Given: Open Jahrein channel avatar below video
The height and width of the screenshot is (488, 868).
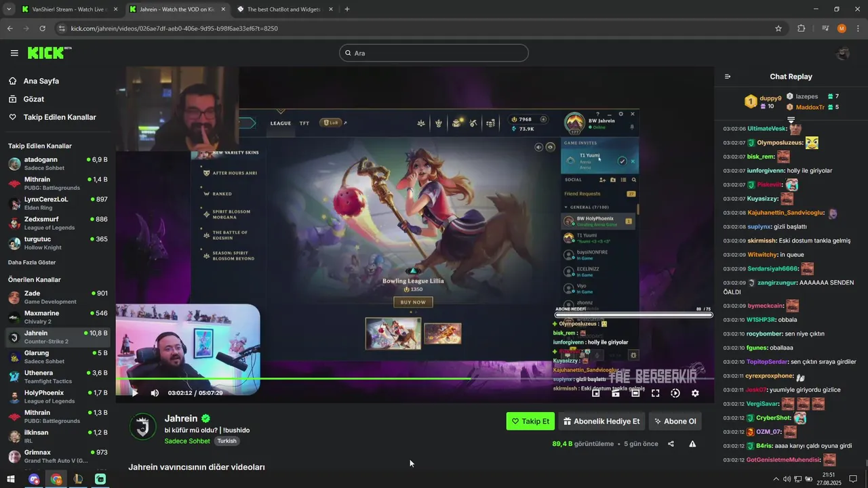Looking at the screenshot, I should 142,426.
